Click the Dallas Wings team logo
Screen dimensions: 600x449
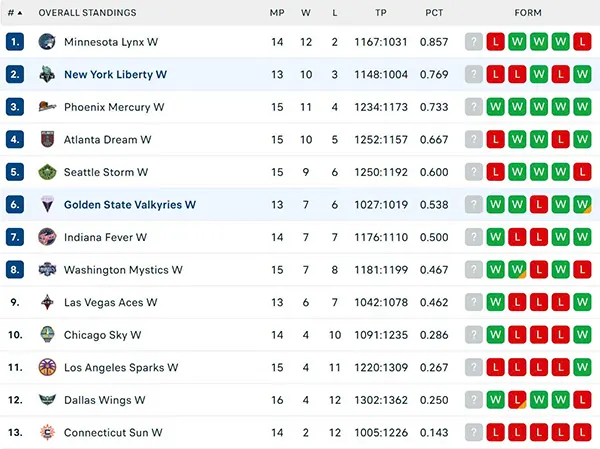(47, 400)
